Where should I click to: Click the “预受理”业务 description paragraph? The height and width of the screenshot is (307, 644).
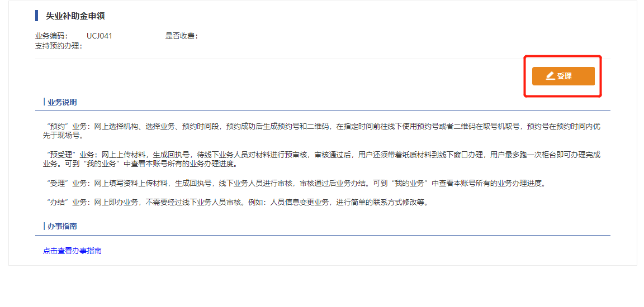(324, 160)
